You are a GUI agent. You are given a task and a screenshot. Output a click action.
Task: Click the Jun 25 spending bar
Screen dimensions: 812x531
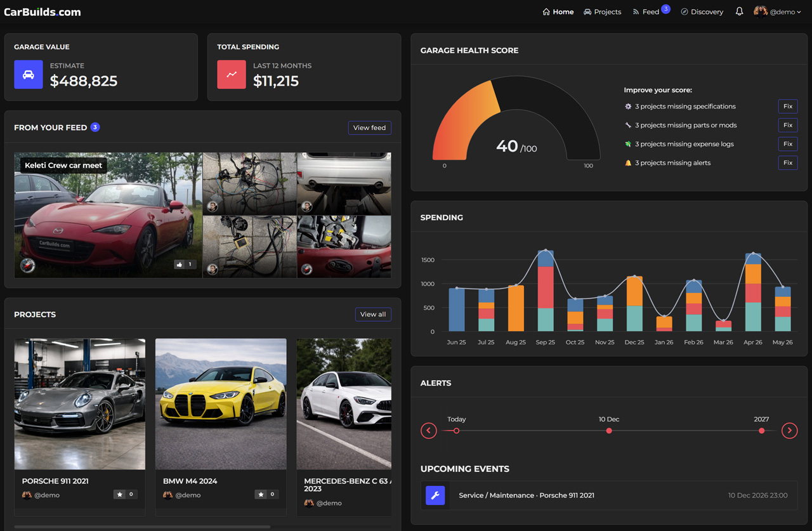457,310
